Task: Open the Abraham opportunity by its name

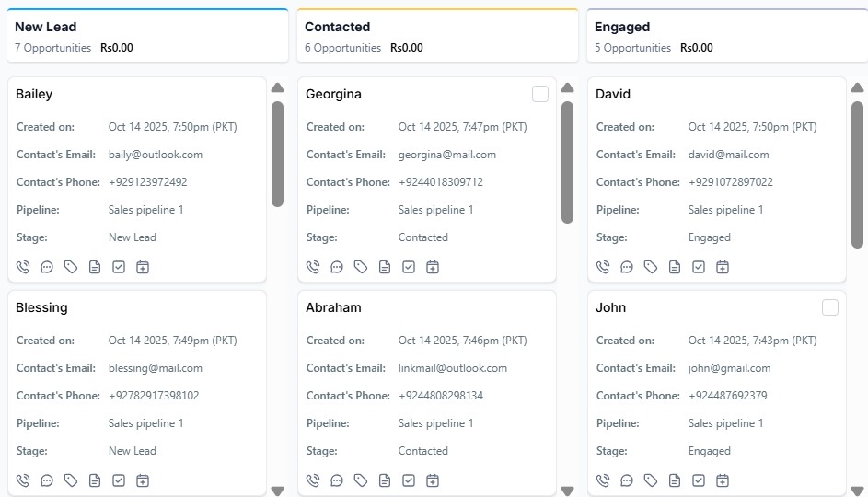Action: click(x=333, y=307)
